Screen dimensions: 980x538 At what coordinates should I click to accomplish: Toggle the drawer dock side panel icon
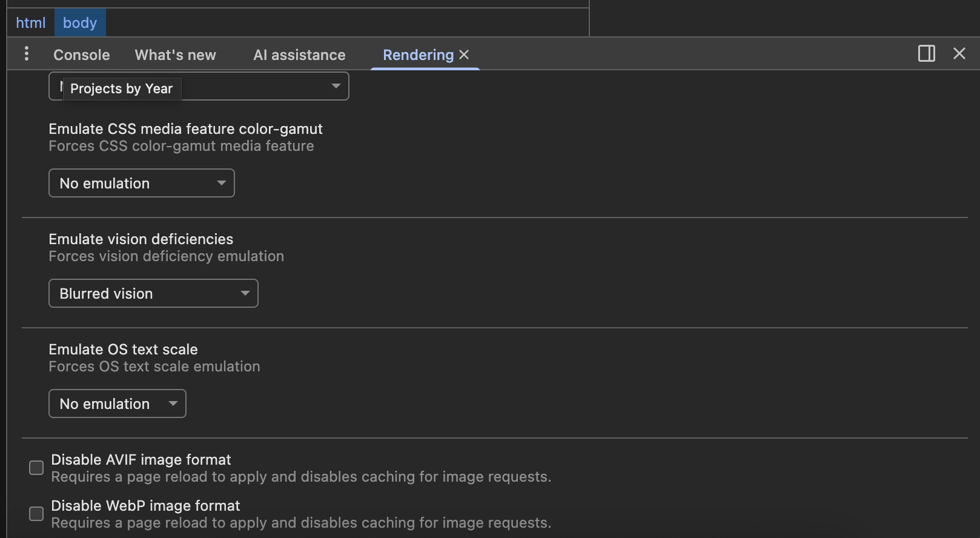[x=926, y=54]
